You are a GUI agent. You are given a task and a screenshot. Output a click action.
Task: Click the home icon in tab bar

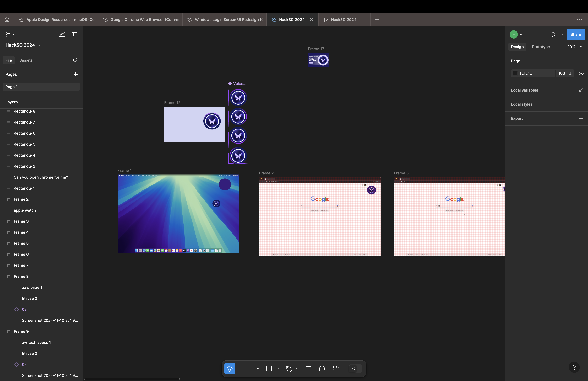(x=7, y=20)
